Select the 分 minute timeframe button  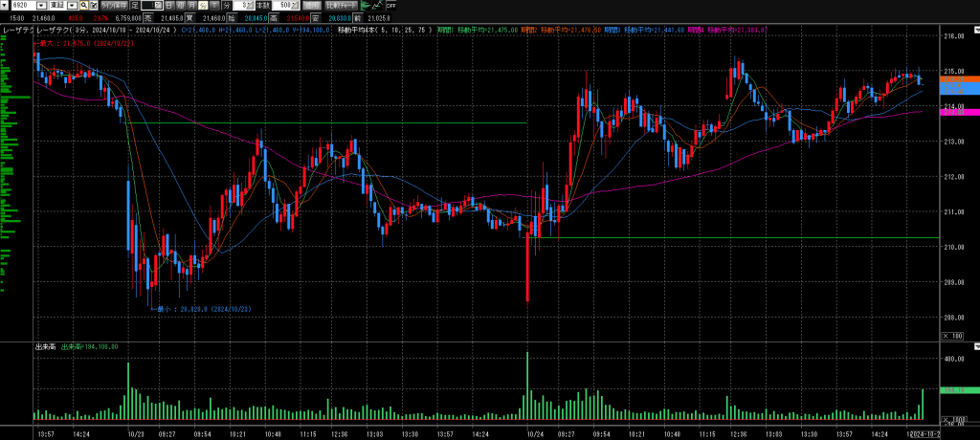click(x=203, y=6)
